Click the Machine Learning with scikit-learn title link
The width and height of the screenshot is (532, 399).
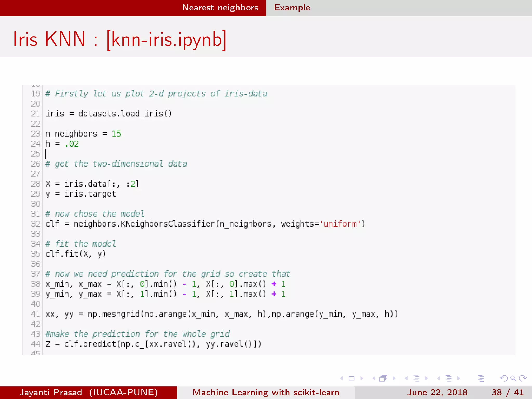[266, 392]
